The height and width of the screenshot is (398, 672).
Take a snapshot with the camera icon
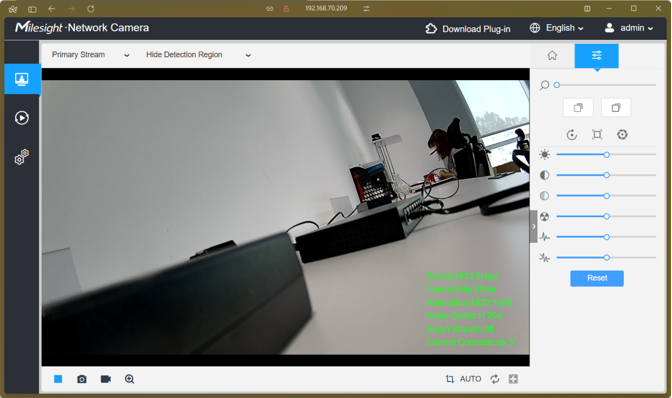[x=82, y=379]
